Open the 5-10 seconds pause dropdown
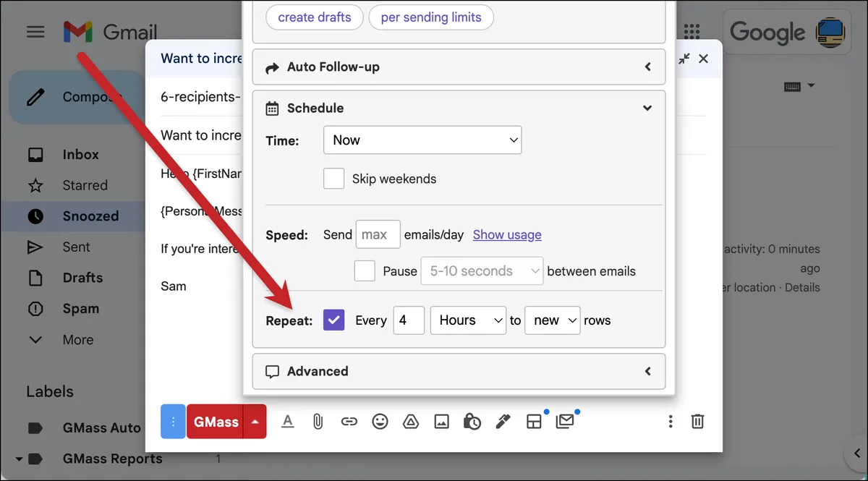This screenshot has width=868, height=481. click(482, 271)
